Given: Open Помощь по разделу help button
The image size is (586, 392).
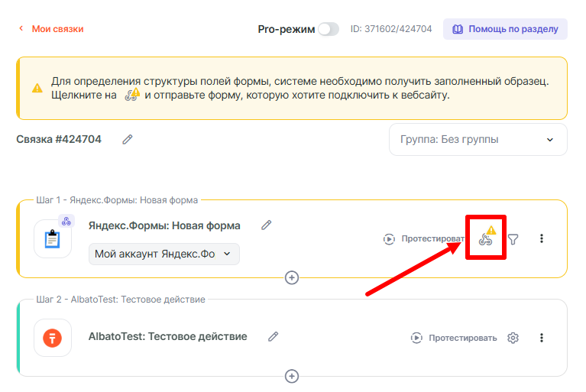Looking at the screenshot, I should click(505, 29).
